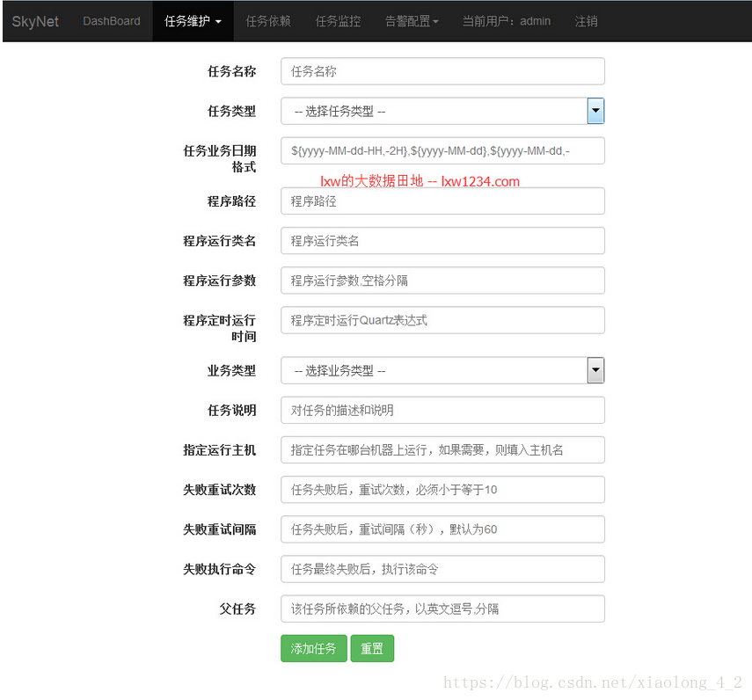This screenshot has height=700, width=752.
Task: Click the 程序路径 field label
Action: (x=231, y=201)
